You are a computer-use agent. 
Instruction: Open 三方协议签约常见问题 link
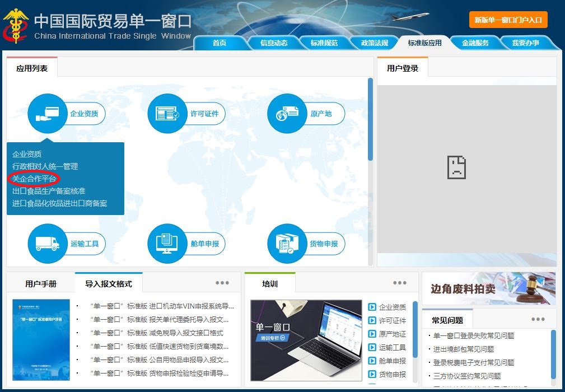pyautogui.click(x=467, y=376)
